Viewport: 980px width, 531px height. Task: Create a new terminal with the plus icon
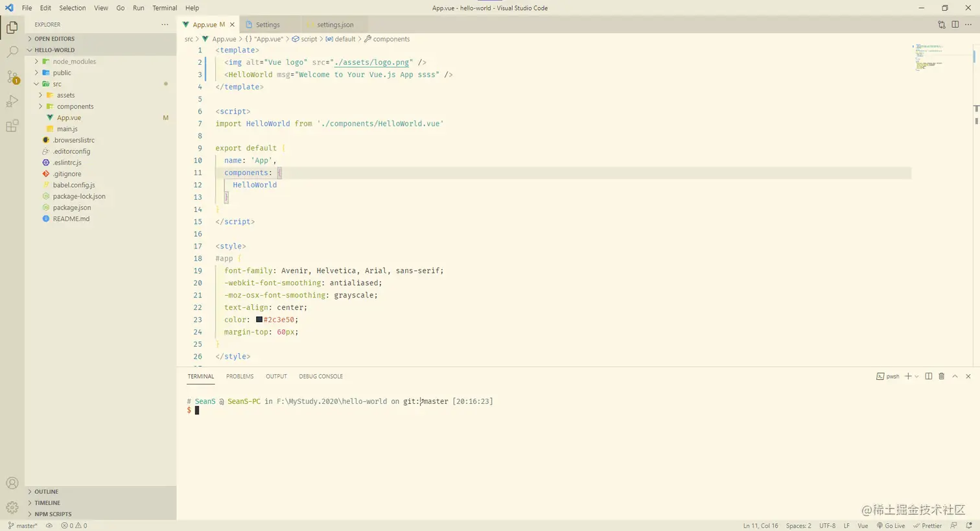click(908, 376)
